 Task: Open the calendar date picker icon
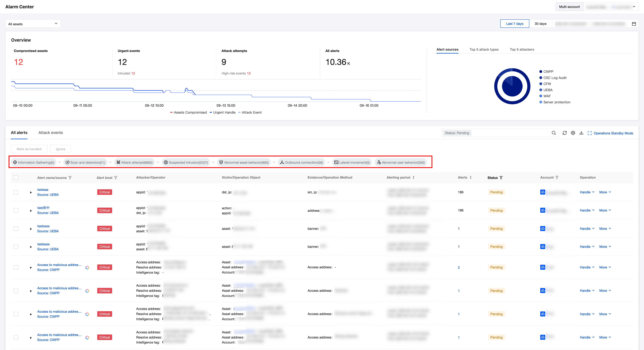(x=634, y=24)
